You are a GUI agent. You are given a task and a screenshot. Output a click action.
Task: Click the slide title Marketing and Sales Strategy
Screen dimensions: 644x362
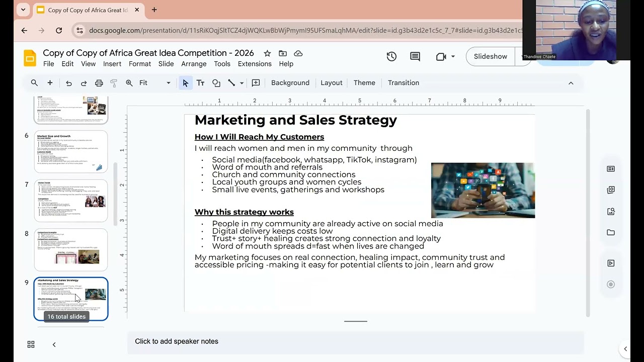point(296,120)
